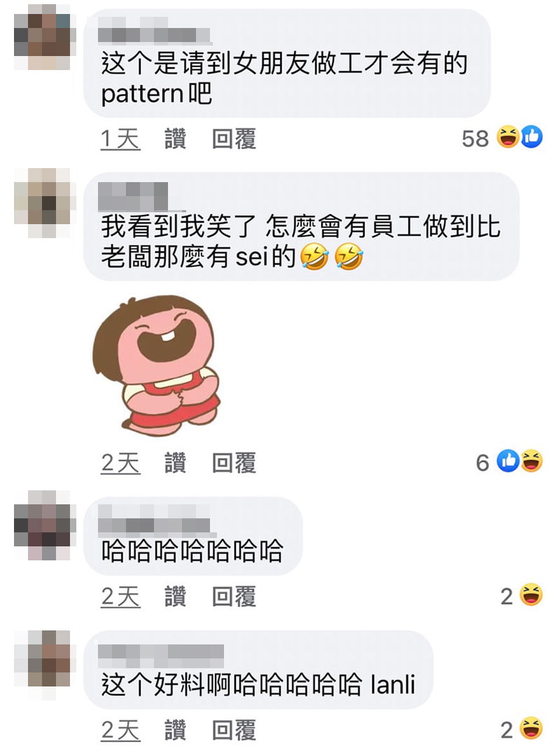560x753 pixels.
Task: Click 讚 under the 这个好料啊 comment
Action: (x=175, y=730)
